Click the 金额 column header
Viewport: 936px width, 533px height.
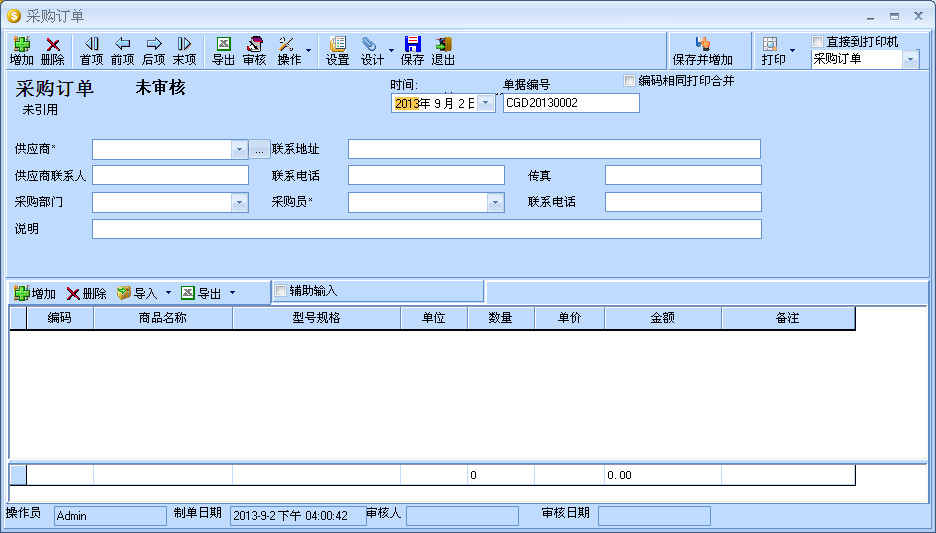tap(663, 318)
